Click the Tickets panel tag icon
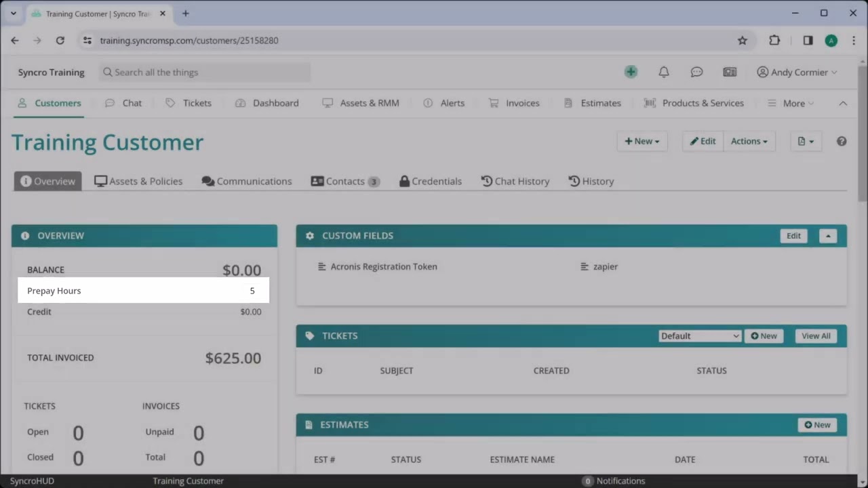This screenshot has height=488, width=868. pos(310,335)
